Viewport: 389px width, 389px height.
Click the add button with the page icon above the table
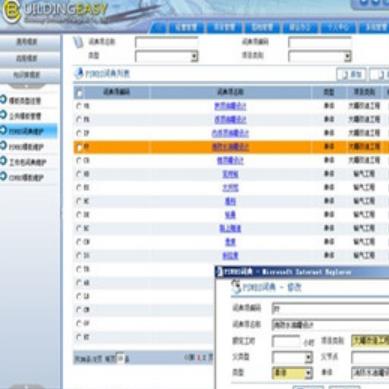click(x=351, y=74)
